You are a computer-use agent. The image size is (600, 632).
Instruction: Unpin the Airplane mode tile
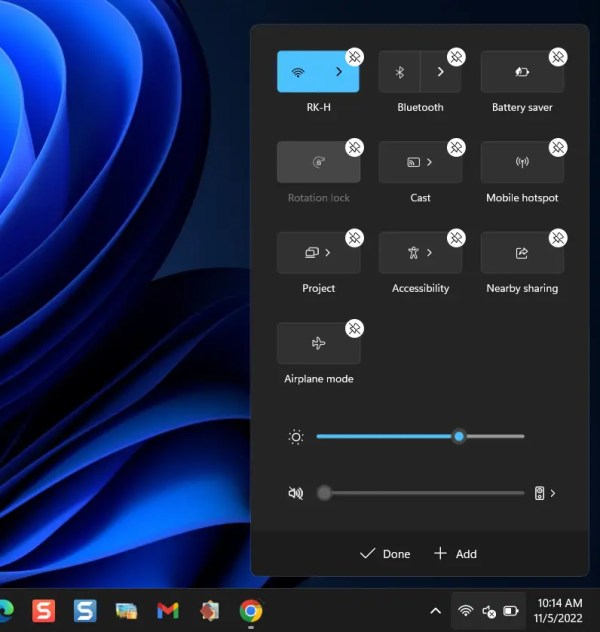[x=354, y=328]
